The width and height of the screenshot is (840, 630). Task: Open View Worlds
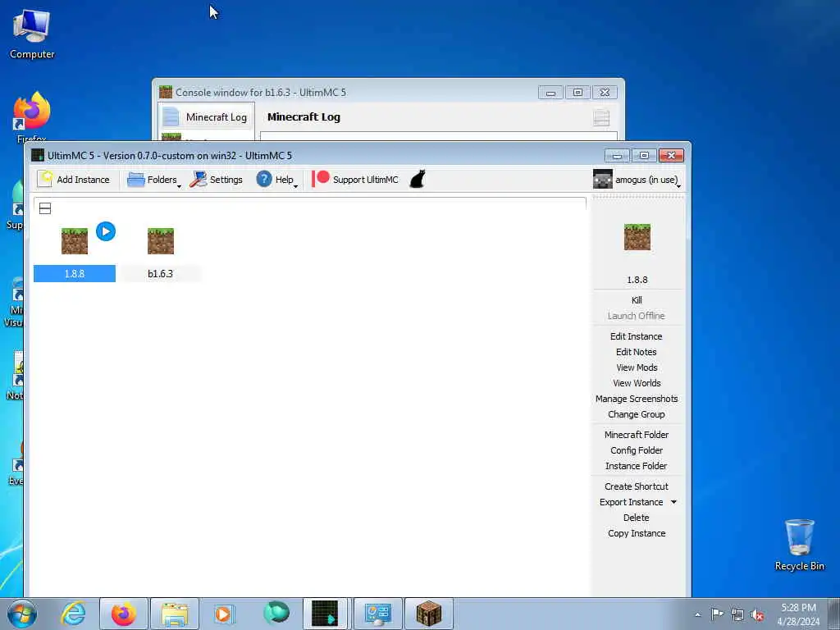[x=637, y=383]
